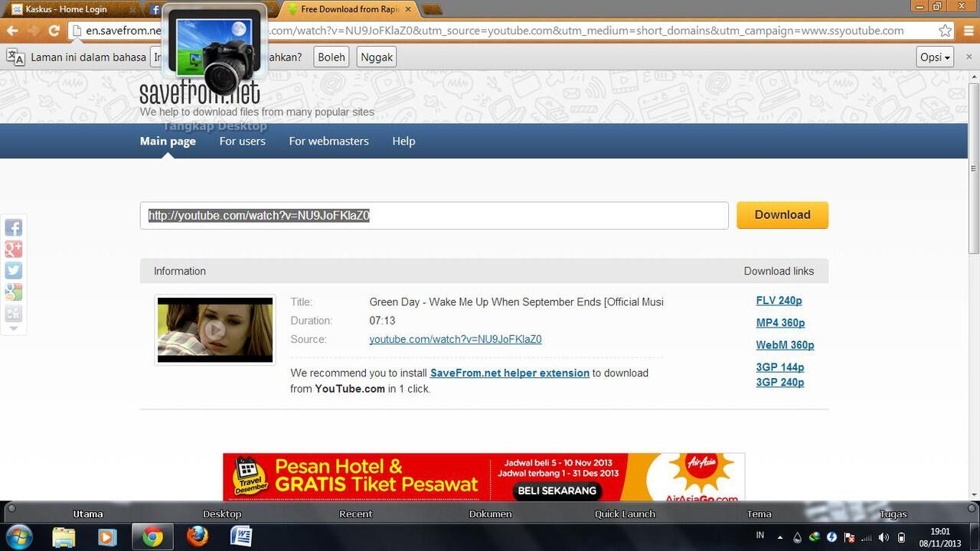Open Microsoft Word from the taskbar

click(x=241, y=537)
